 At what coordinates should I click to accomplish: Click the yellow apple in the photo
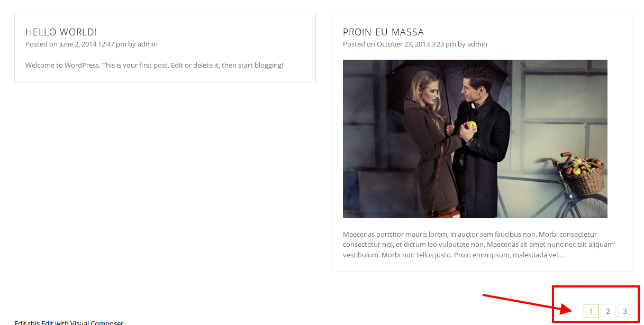click(x=471, y=125)
